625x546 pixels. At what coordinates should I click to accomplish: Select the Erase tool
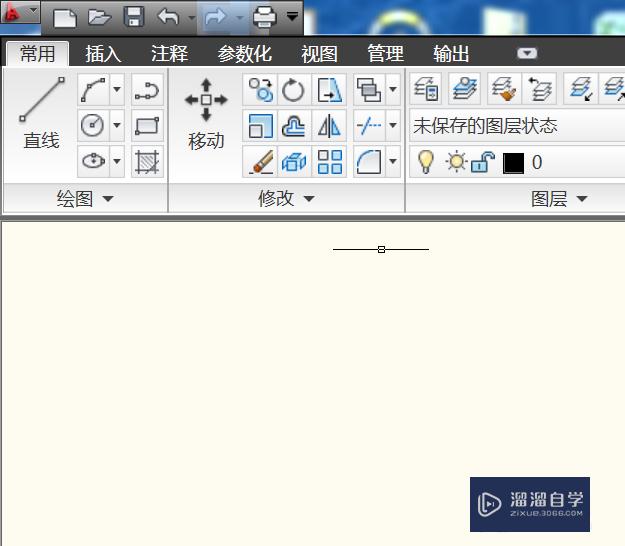(260, 161)
